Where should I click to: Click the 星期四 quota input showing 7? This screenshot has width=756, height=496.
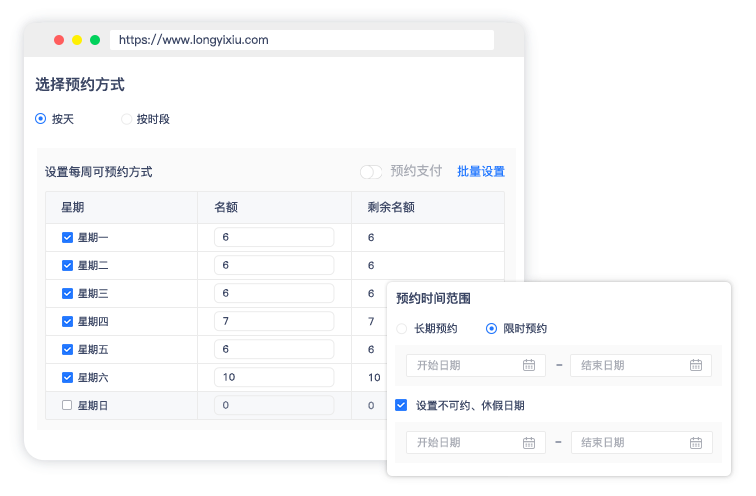pos(273,321)
